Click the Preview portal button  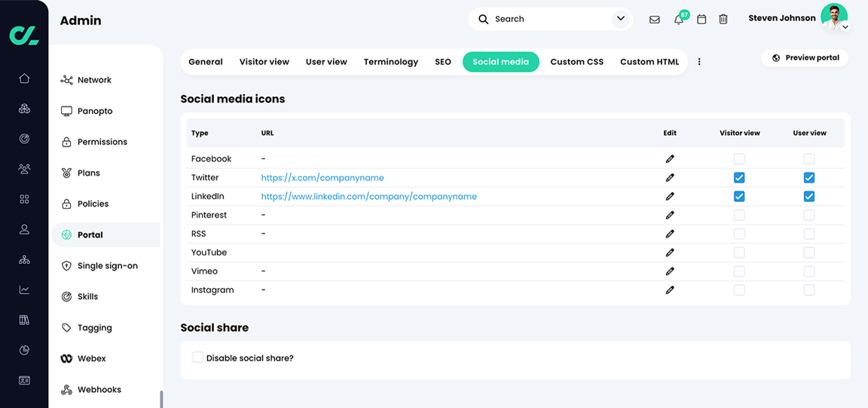click(805, 57)
